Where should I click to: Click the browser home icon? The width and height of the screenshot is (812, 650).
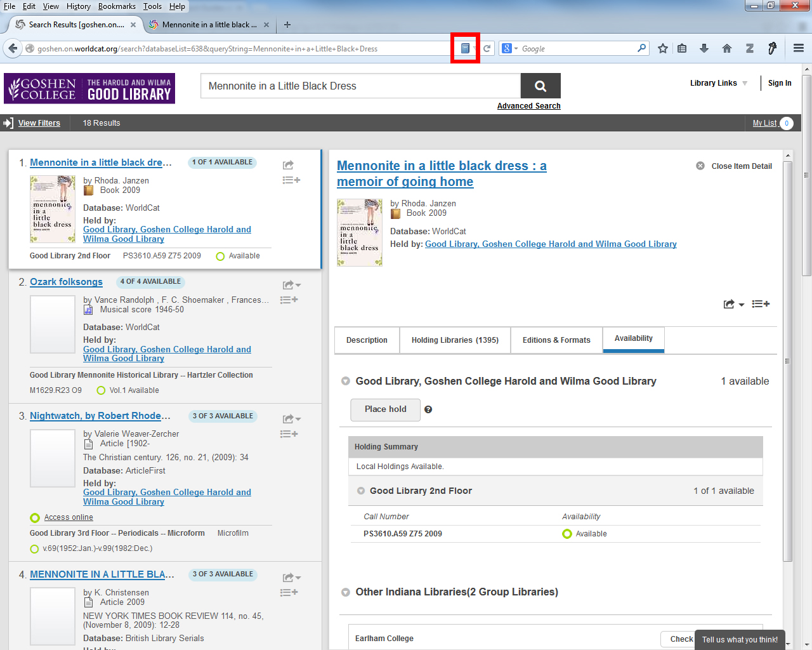(727, 48)
